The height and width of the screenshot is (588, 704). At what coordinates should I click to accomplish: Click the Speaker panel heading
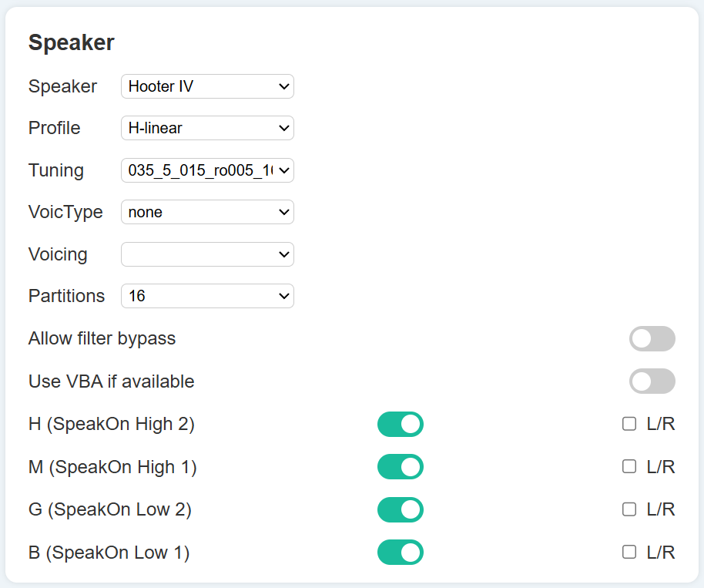point(71,42)
